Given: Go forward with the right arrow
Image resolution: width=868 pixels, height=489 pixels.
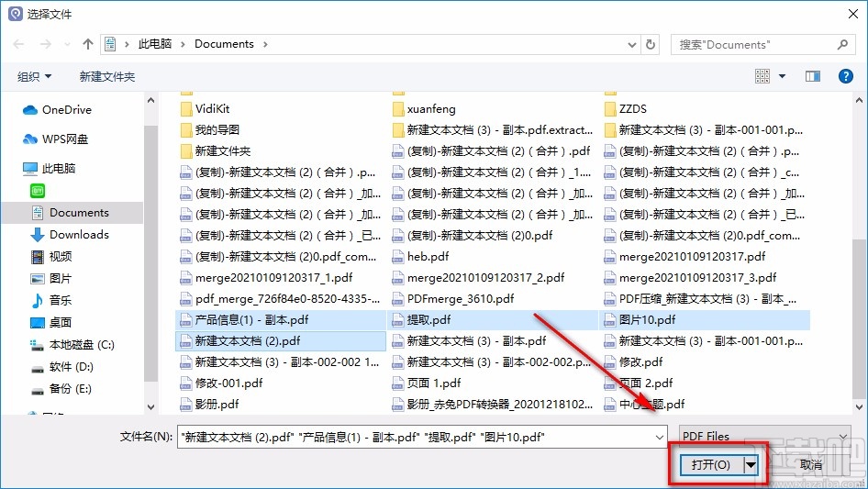Looking at the screenshot, I should point(46,44).
